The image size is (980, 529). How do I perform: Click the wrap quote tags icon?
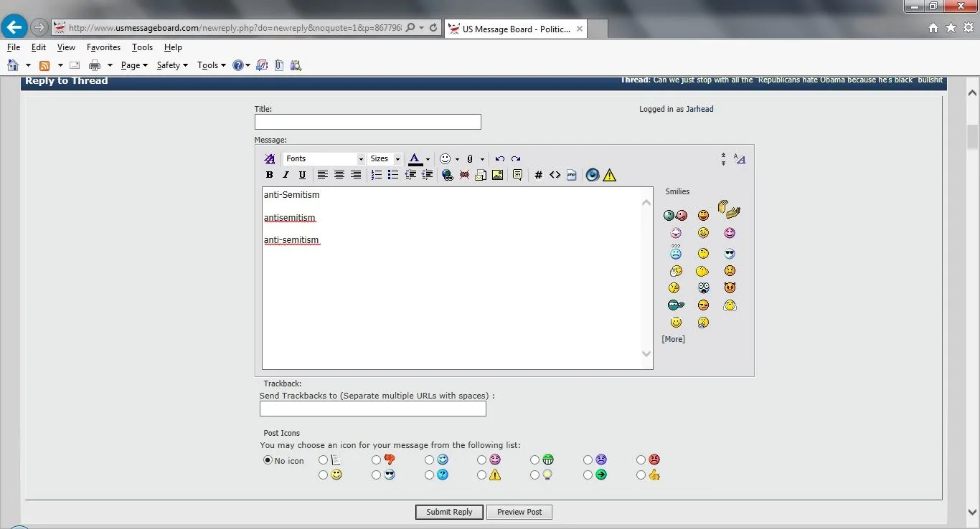click(517, 175)
